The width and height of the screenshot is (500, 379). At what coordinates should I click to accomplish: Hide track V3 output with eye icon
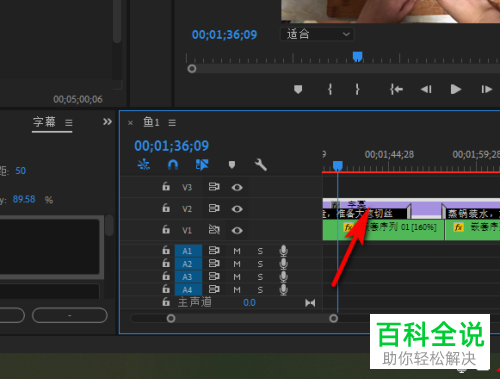coord(237,187)
